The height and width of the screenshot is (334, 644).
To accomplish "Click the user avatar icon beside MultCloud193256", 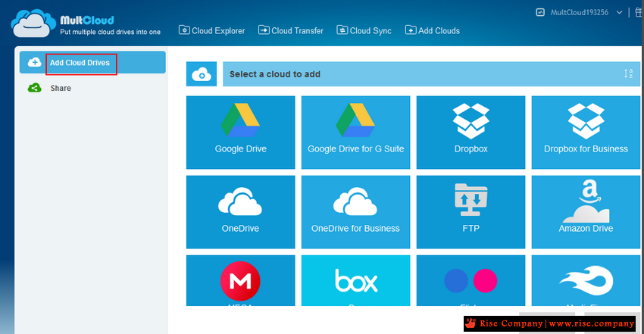I will [540, 12].
